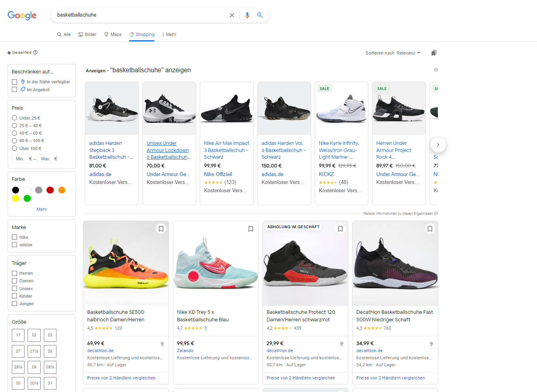
Task: Select the Shopping tab
Action: (142, 34)
